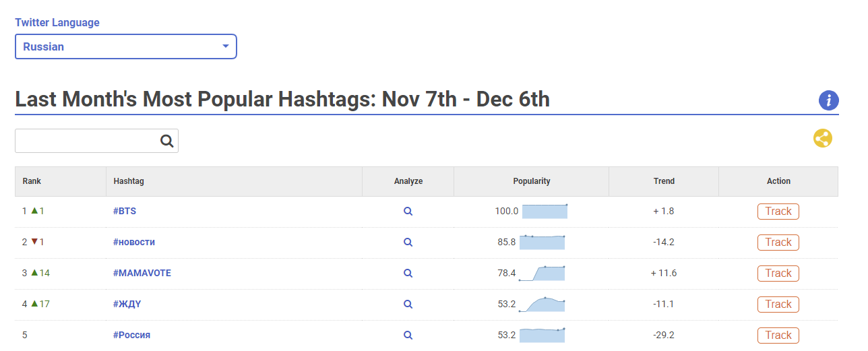The width and height of the screenshot is (868, 351).
Task: Click the #BTS popularity sparkline chart
Action: pyautogui.click(x=545, y=212)
